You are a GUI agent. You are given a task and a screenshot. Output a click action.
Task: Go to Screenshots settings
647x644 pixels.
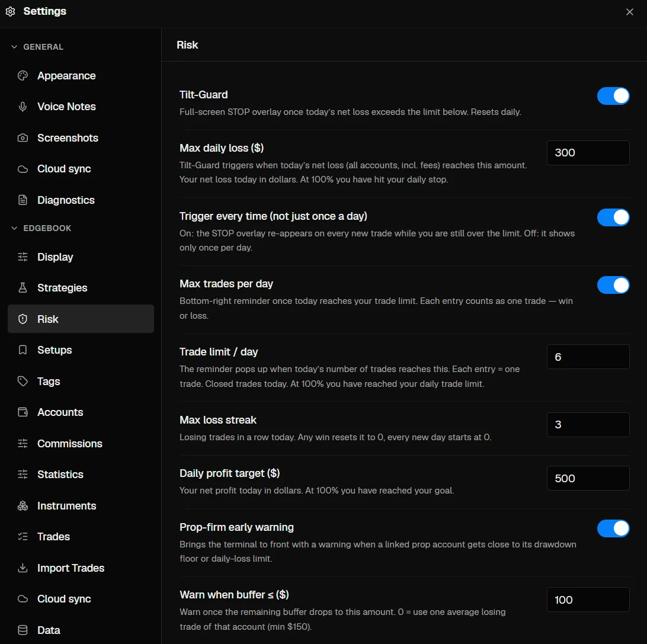(x=81, y=138)
